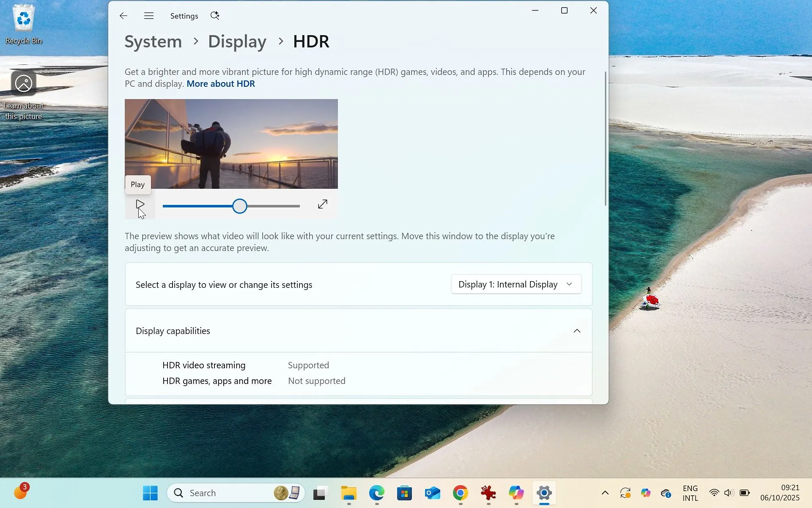The width and height of the screenshot is (812, 508).
Task: Launch Google Chrome from the taskbar
Action: (x=460, y=493)
